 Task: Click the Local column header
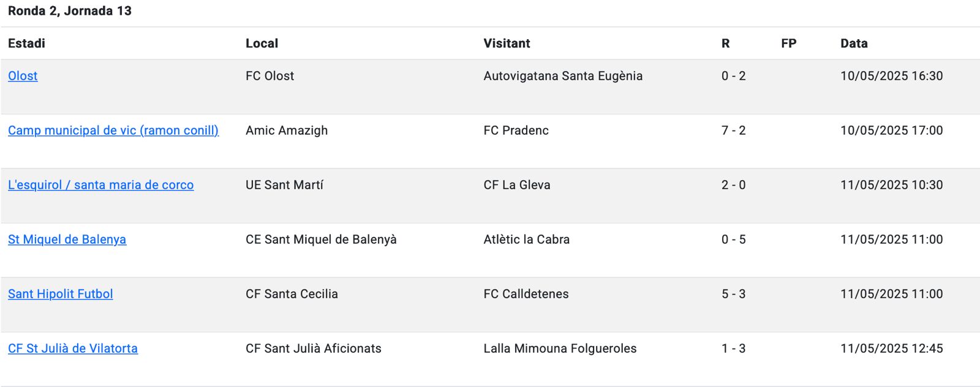[262, 43]
